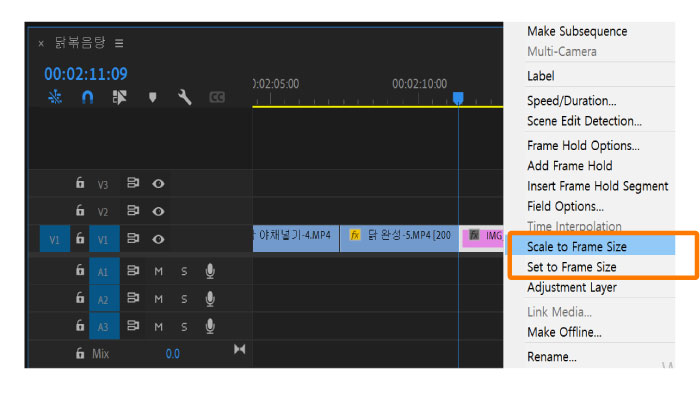Screen dimensions: 700x394
Task: Toggle V2 track targeting label
Action: (103, 212)
